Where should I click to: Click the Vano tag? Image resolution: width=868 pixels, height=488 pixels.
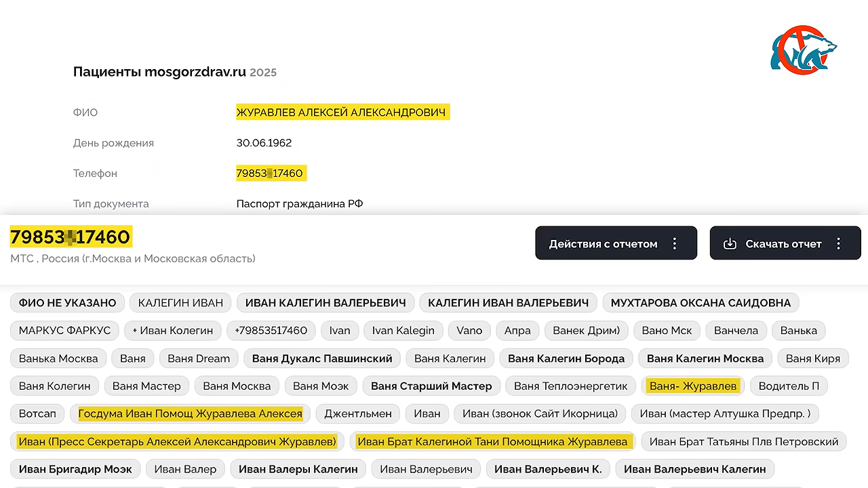(469, 331)
